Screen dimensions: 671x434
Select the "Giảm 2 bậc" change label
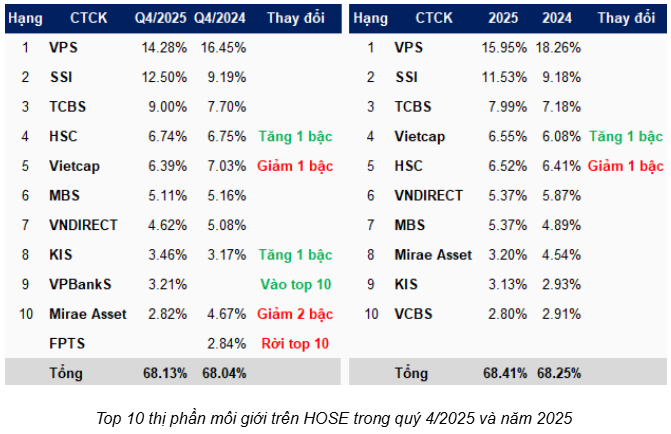pos(294,314)
